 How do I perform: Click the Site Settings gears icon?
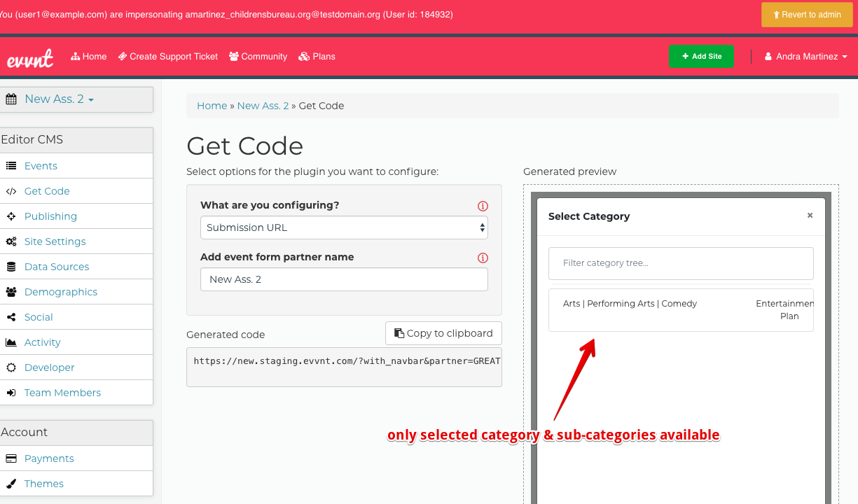point(11,241)
